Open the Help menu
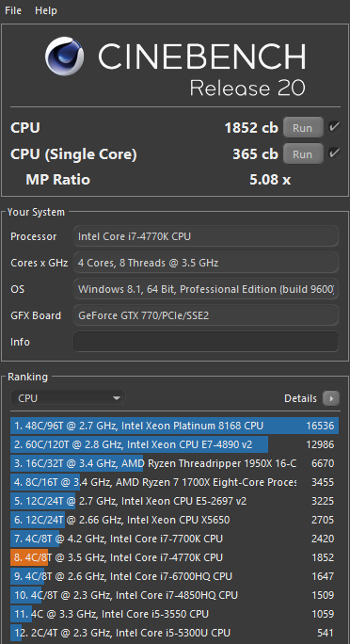 tap(46, 10)
